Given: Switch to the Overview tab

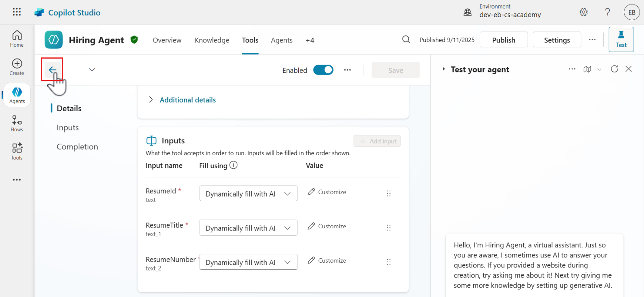Looking at the screenshot, I should click(167, 40).
